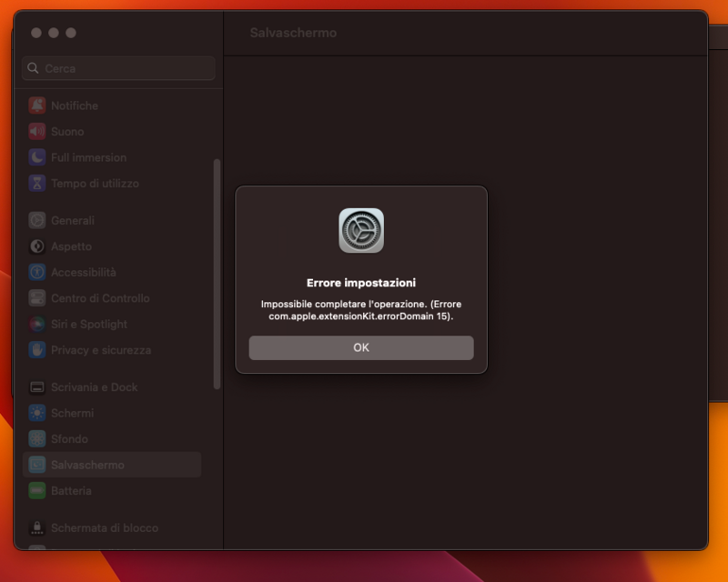Click the Generali gear icon

[37, 220]
